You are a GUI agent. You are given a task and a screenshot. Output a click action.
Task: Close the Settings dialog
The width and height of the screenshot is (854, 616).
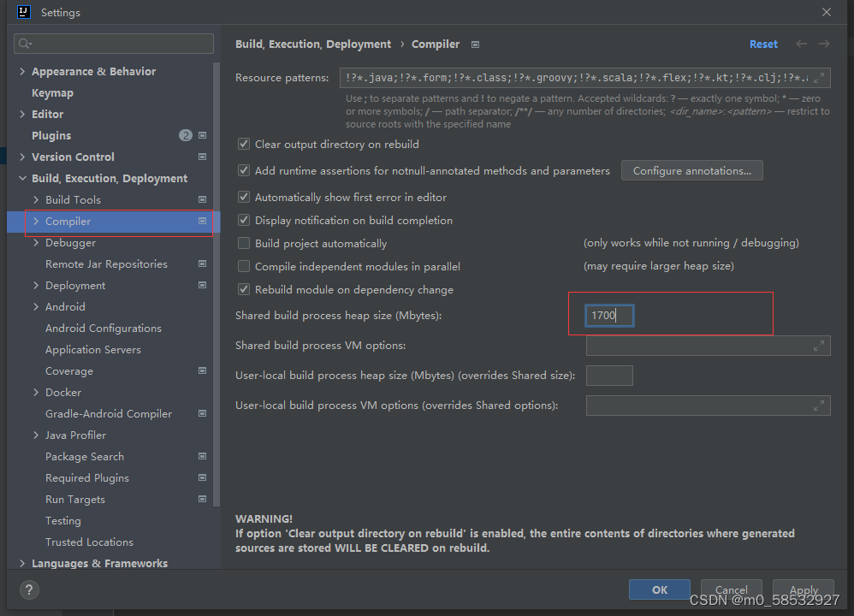[827, 12]
